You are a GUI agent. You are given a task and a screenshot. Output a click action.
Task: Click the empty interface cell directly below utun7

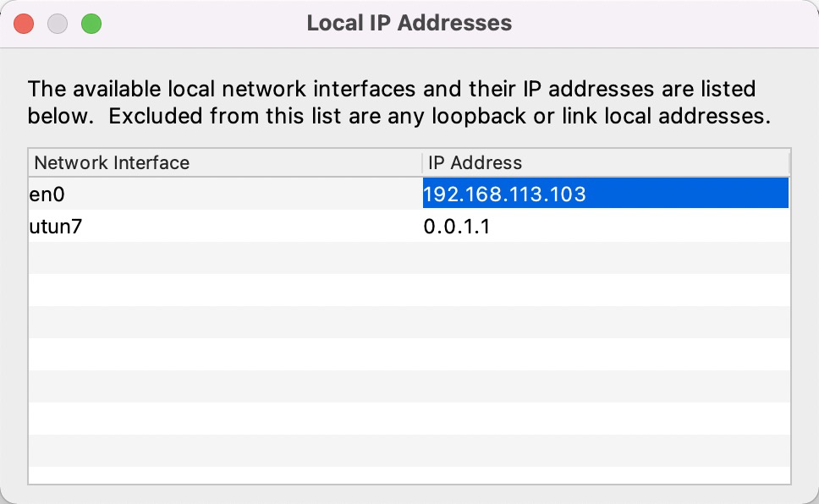click(x=225, y=258)
